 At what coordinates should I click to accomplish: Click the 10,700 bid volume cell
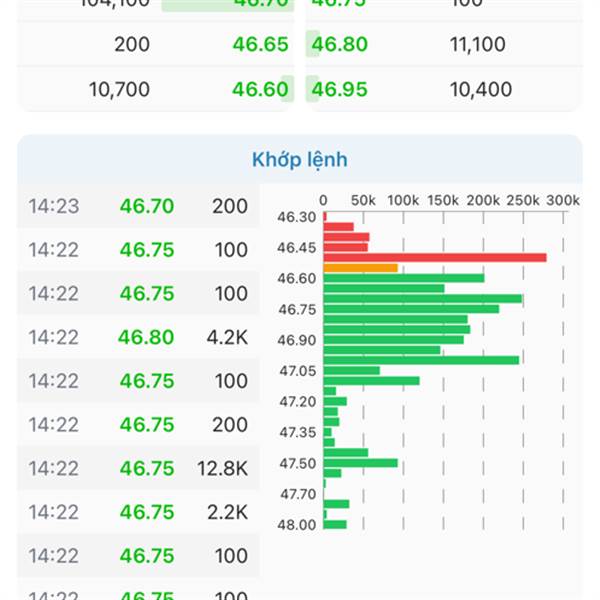click(x=119, y=90)
